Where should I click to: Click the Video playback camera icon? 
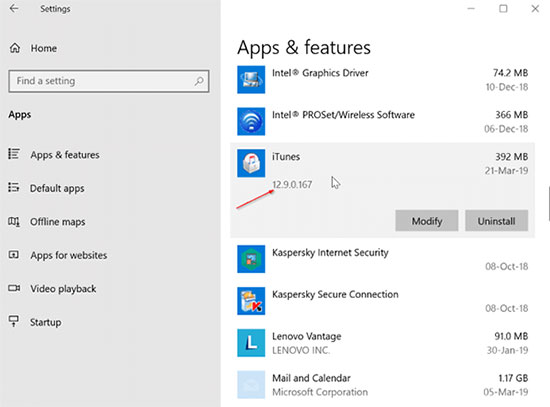point(14,288)
